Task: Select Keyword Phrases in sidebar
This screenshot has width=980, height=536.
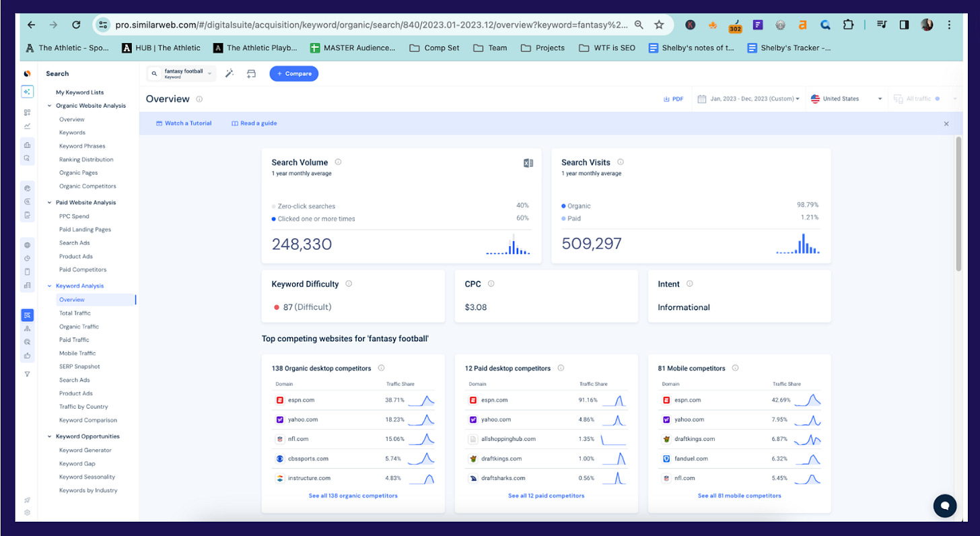Action: point(82,146)
